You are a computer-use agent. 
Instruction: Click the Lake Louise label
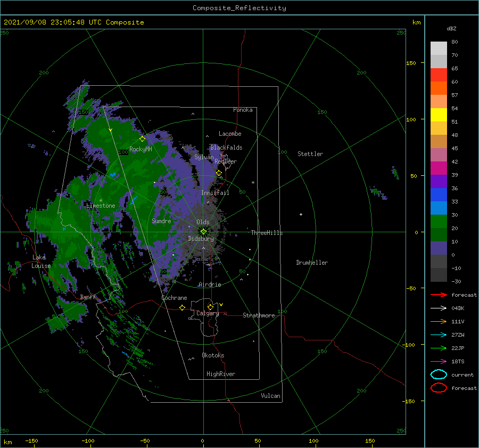tap(41, 262)
